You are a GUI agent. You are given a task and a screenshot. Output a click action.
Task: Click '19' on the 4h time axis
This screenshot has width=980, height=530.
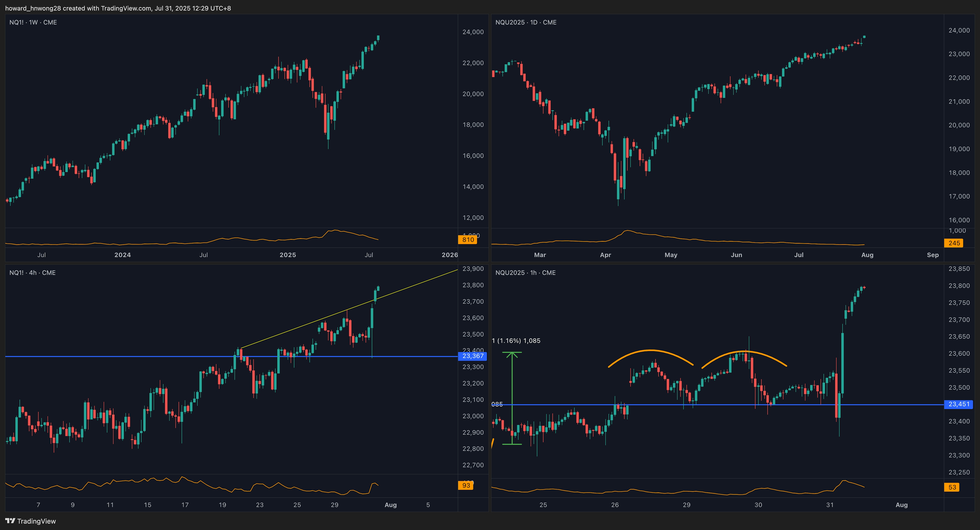pyautogui.click(x=222, y=505)
